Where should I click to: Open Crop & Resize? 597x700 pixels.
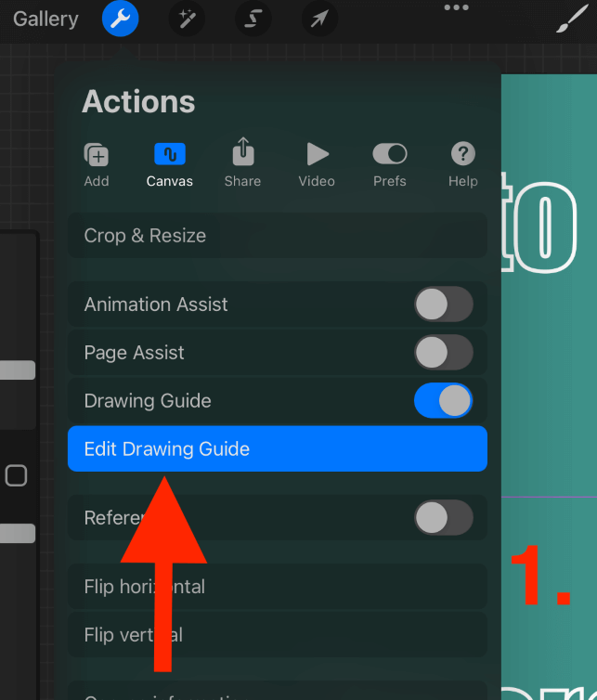278,235
